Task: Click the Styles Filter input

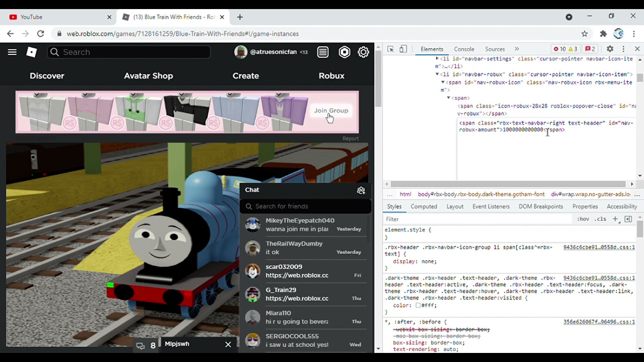Action: point(478,219)
